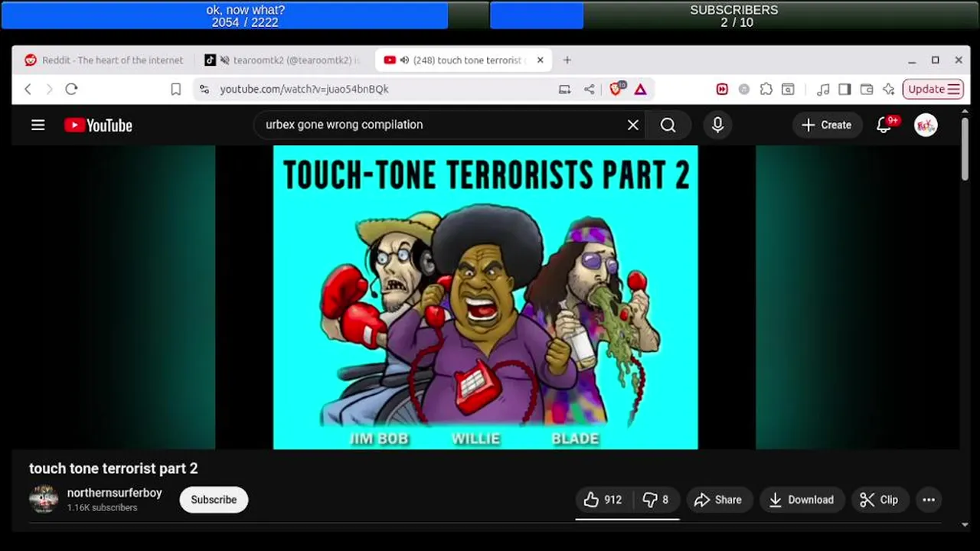Open the browser Update hamburger menu
Viewport: 980px width, 551px height.
pos(933,89)
